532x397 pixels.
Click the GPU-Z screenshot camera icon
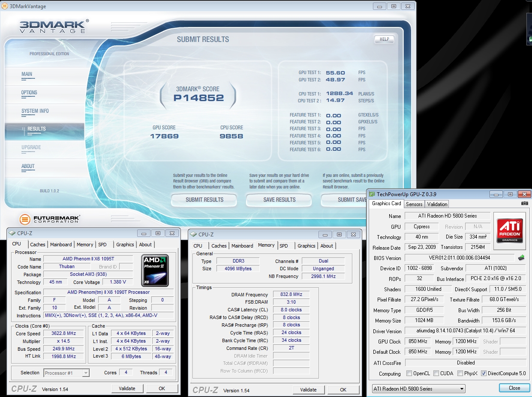(x=524, y=203)
